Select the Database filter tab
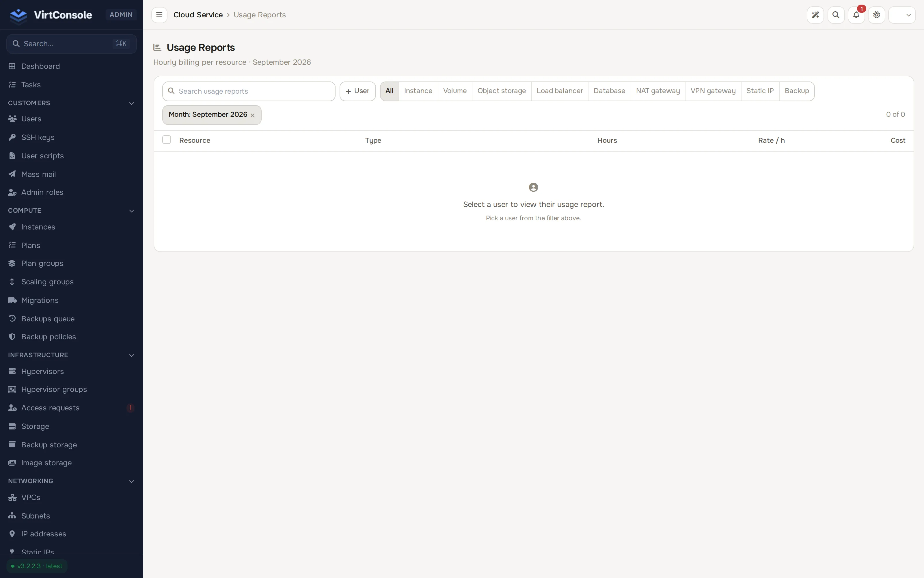Viewport: 924px width, 578px height. [609, 91]
